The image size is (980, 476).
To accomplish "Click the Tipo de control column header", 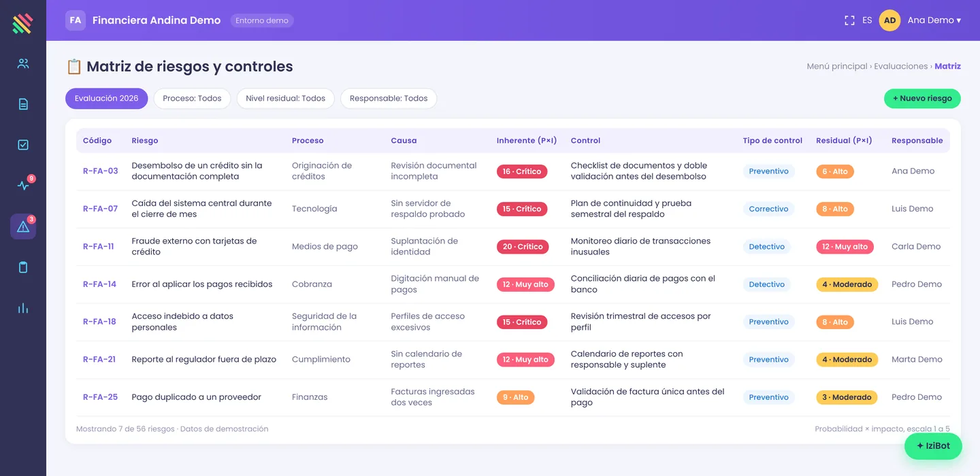I will pyautogui.click(x=772, y=141).
